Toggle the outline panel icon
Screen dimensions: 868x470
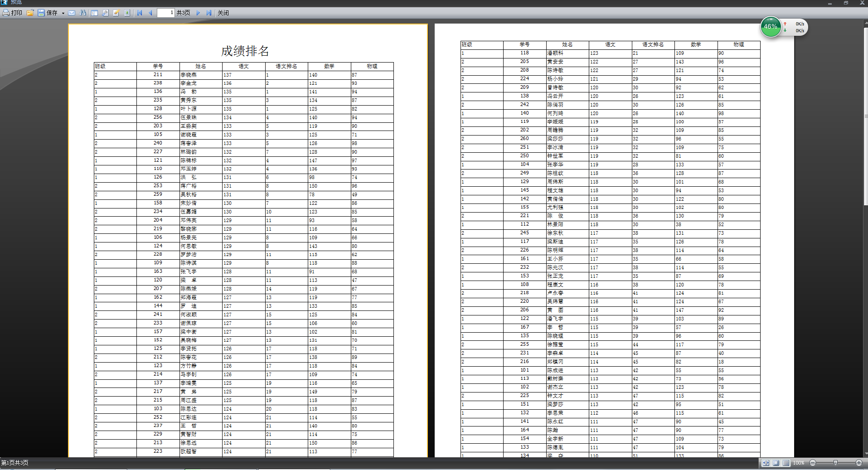pos(94,13)
